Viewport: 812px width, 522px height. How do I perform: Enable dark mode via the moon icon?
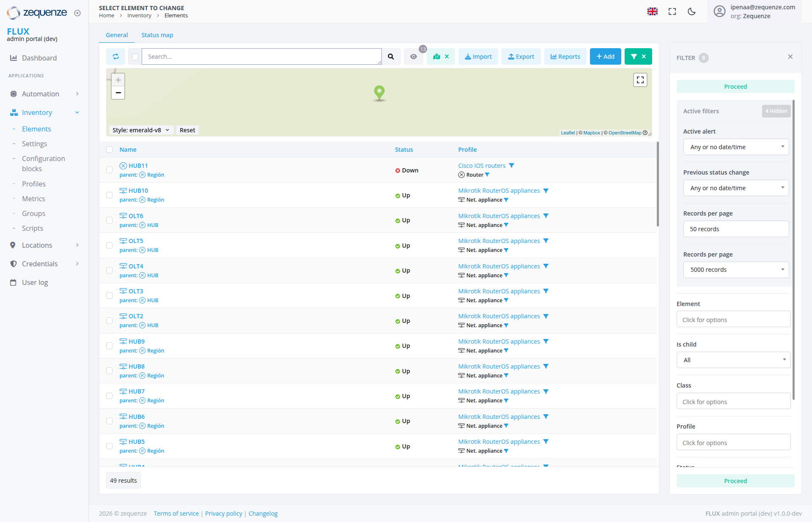coord(691,11)
